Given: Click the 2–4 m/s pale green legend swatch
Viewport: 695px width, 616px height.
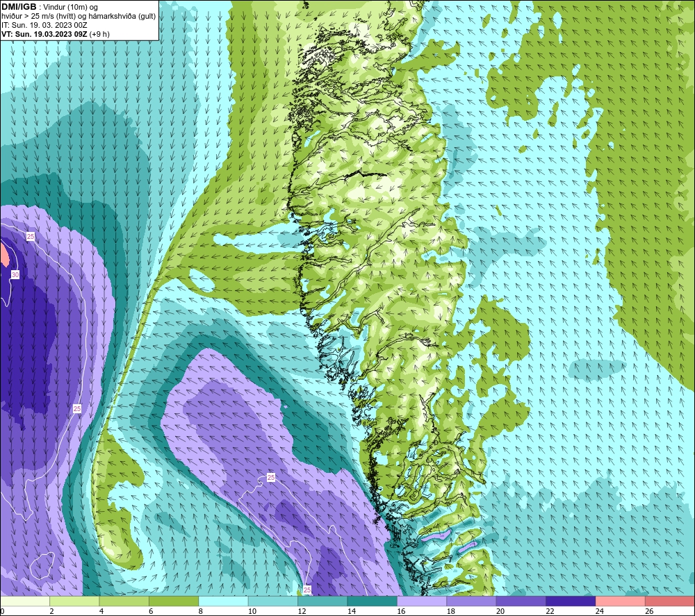Looking at the screenshot, I should 74,601.
